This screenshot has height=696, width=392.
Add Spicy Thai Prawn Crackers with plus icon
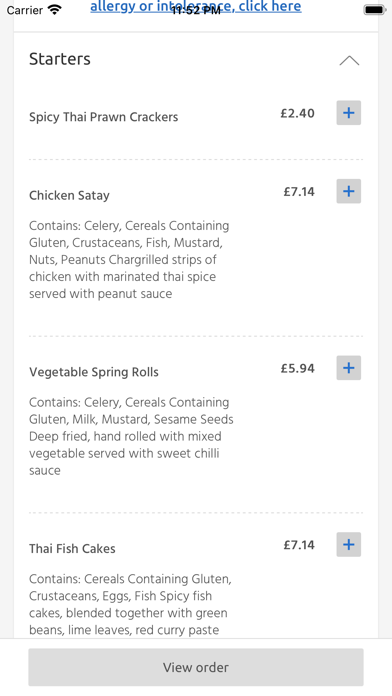coord(348,113)
